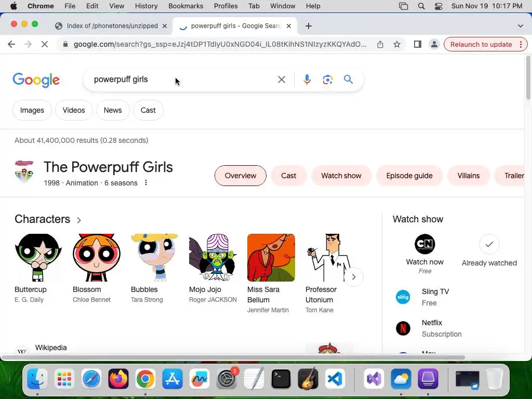The width and height of the screenshot is (532, 399).
Task: Select the Cast filter chip under search
Action: tap(148, 110)
